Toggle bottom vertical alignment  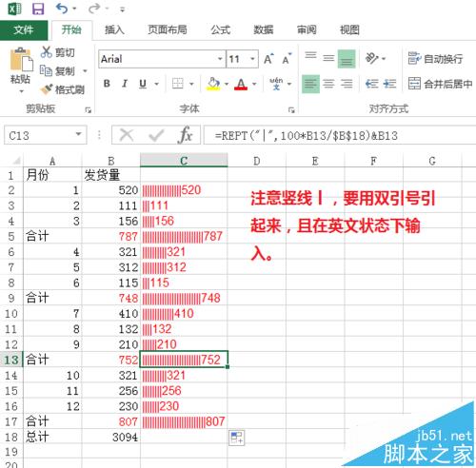[x=347, y=59]
